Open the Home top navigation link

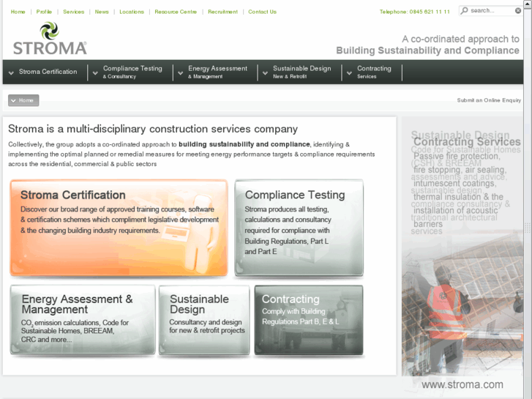(x=18, y=12)
